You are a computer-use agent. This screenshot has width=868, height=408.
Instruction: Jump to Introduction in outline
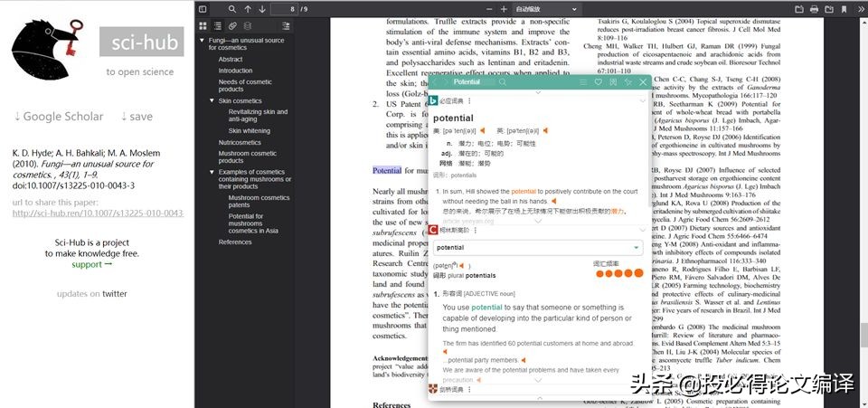tap(235, 71)
